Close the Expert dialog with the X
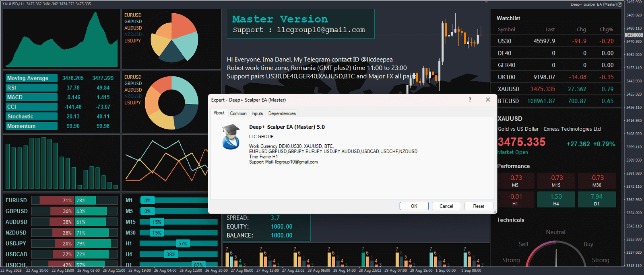Image resolution: width=644 pixels, height=275 pixels. tap(488, 100)
